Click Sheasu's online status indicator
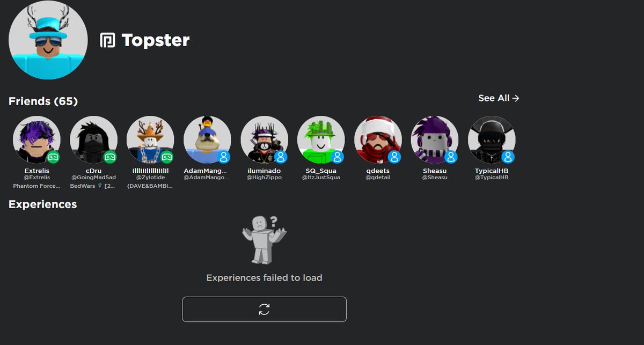The height and width of the screenshot is (345, 644). point(451,157)
